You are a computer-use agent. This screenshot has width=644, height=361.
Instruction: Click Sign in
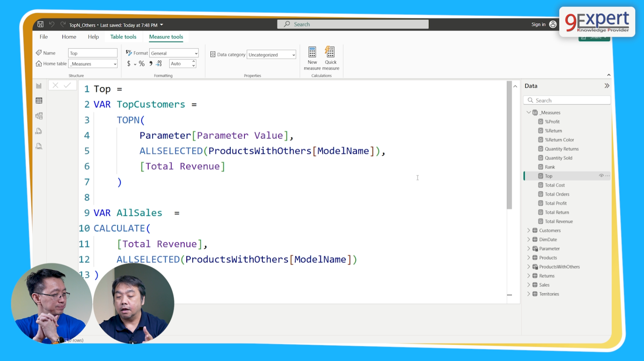[538, 24]
